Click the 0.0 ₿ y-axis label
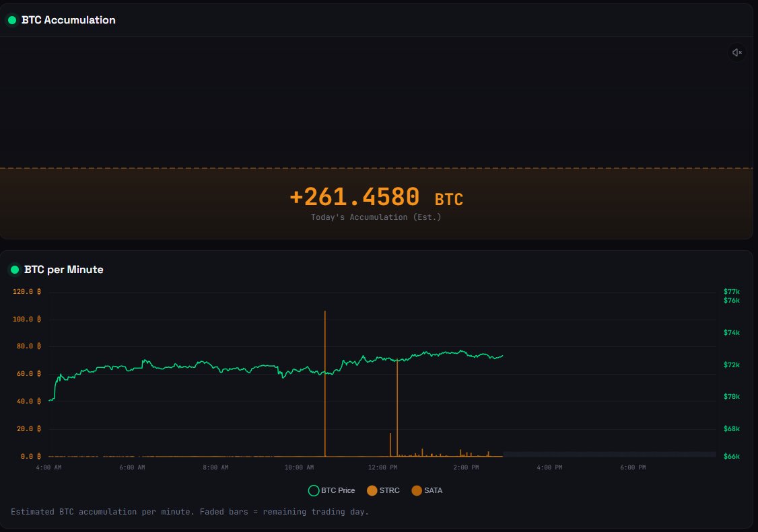The width and height of the screenshot is (758, 532). (30, 457)
